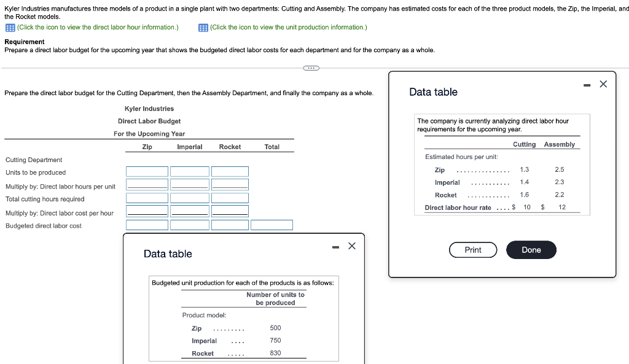Select Zip direct labor cost per hour field
Image resolution: width=629 pixels, height=364 pixels.
coord(147,211)
